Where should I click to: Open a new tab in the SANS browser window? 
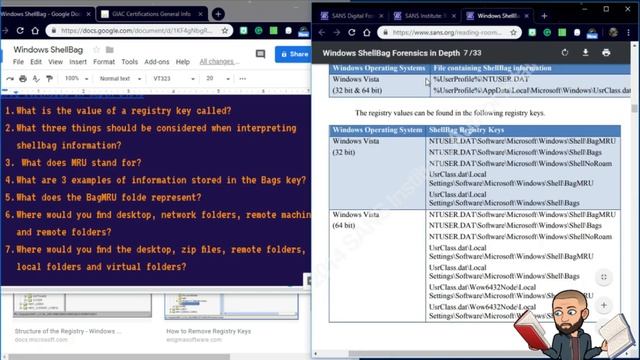click(x=544, y=16)
